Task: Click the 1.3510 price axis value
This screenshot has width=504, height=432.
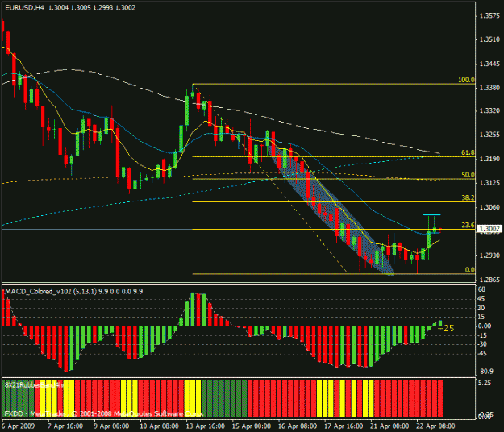Action: point(489,39)
